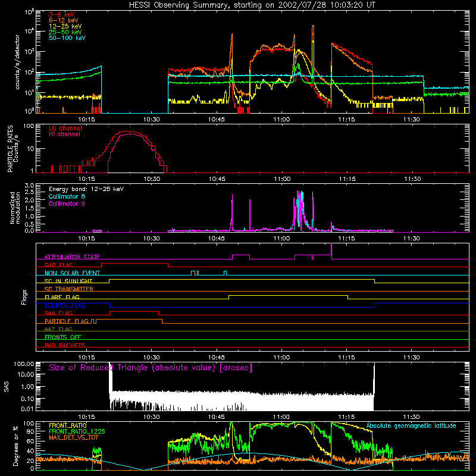Click the Normalized modulation axis label
Viewport: 476px width, 476px height.
click(15, 208)
